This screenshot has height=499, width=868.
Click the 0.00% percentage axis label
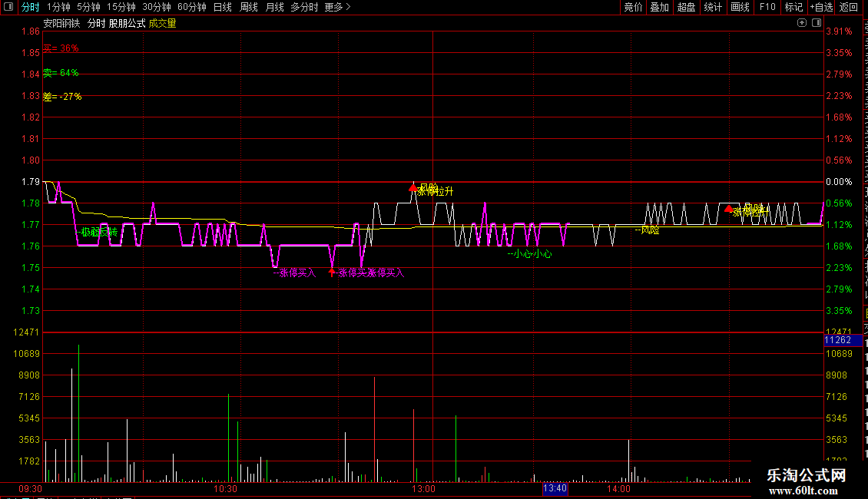coord(839,182)
